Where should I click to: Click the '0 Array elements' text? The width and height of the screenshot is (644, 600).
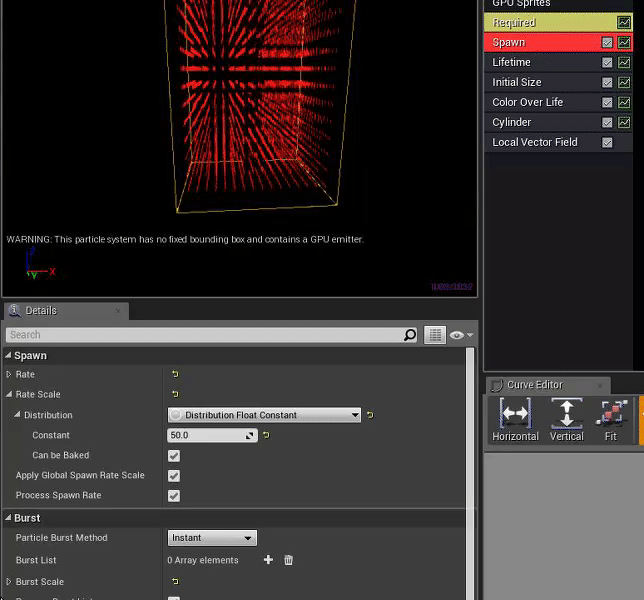pyautogui.click(x=202, y=560)
